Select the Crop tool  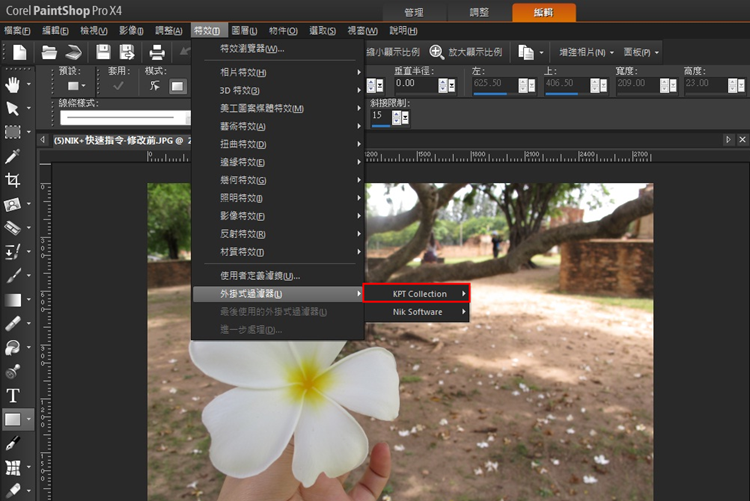[12, 180]
